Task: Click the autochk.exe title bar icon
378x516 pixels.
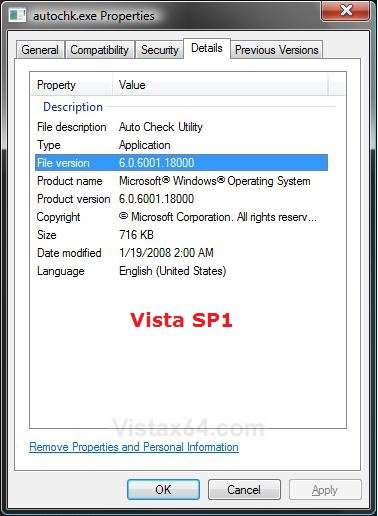Action: [18, 15]
